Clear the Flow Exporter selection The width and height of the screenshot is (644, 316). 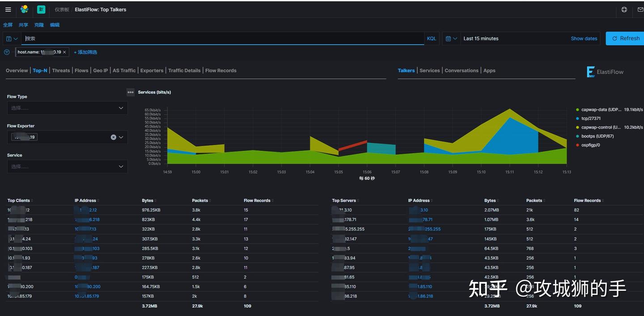click(114, 137)
